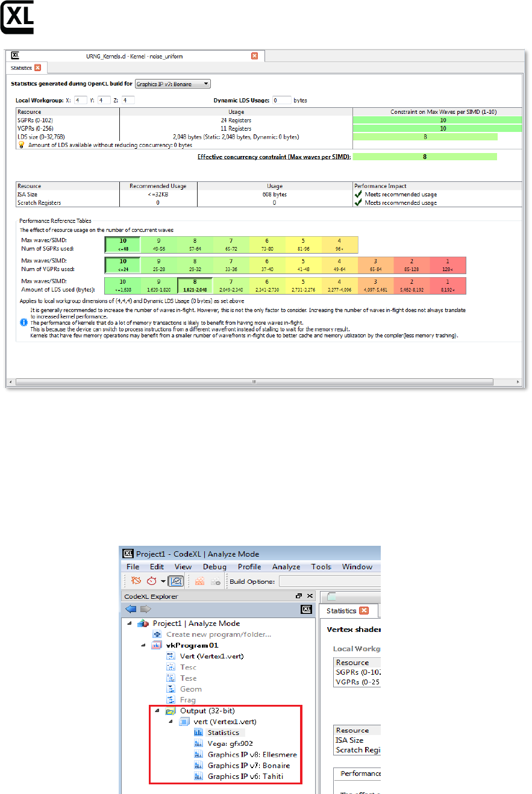
Task: Click the Build Options input field
Action: tap(329, 582)
